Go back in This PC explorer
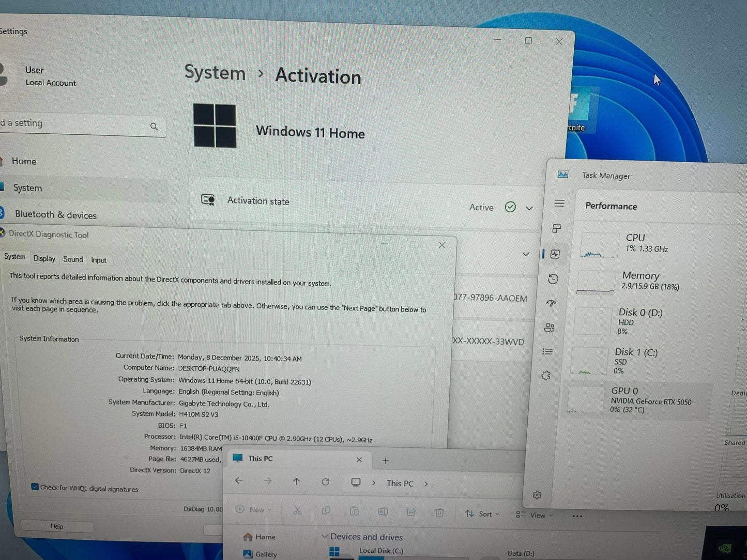 (x=239, y=480)
